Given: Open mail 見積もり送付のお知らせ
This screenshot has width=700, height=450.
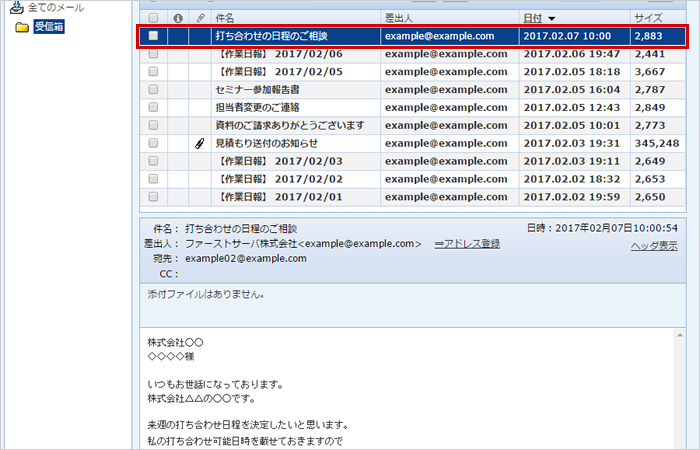Looking at the screenshot, I should point(267,143).
